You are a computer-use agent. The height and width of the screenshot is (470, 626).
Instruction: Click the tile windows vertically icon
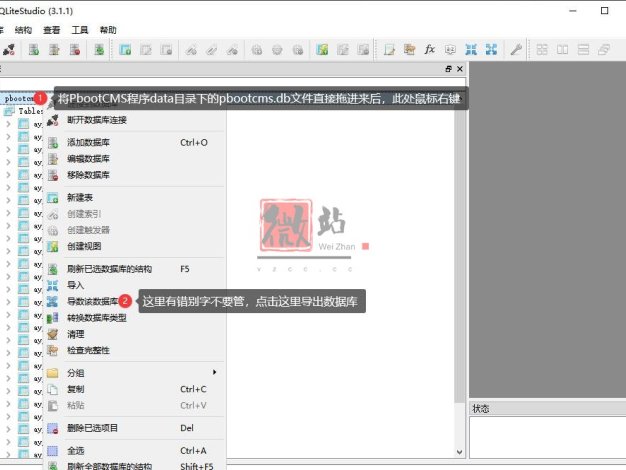pos(583,50)
